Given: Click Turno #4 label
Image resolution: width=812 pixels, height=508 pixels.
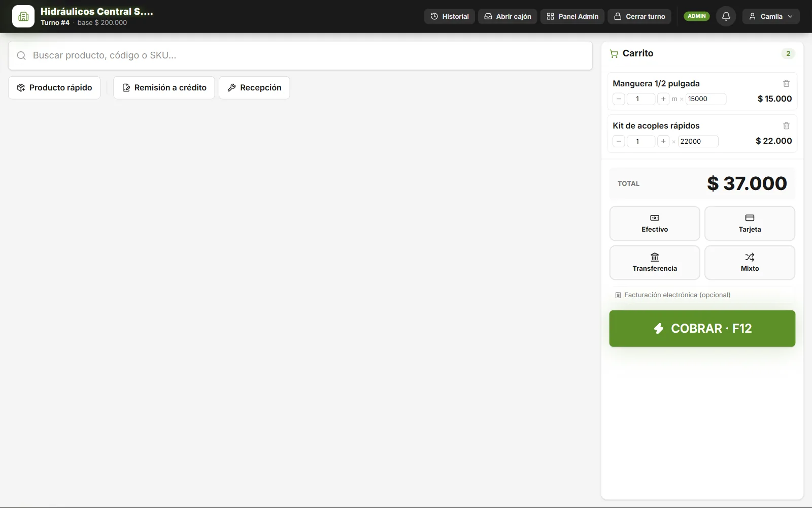Looking at the screenshot, I should pos(55,23).
